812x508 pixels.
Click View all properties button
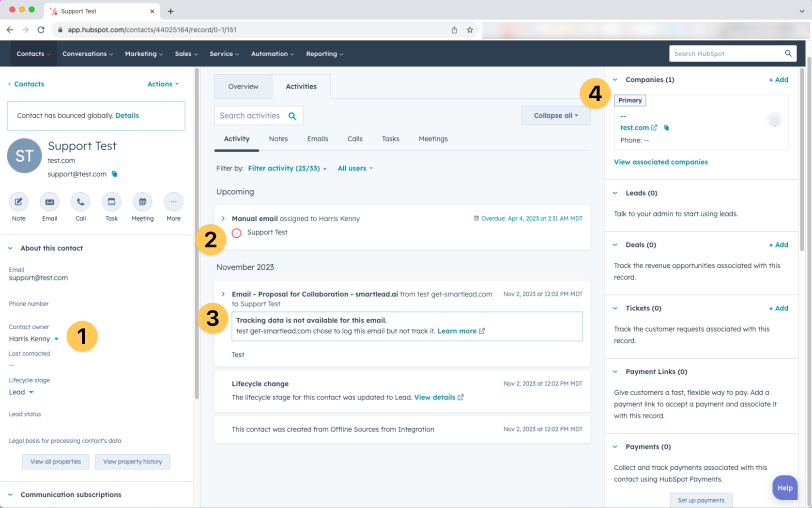click(56, 462)
